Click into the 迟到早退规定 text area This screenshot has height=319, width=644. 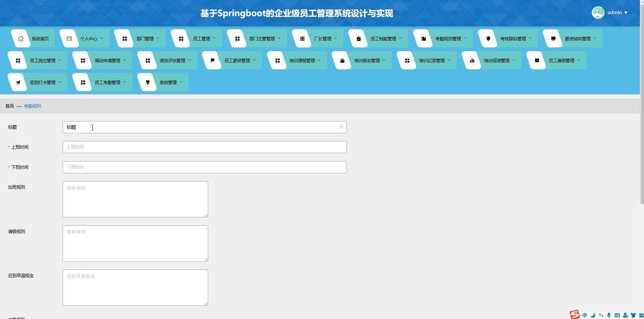click(135, 288)
